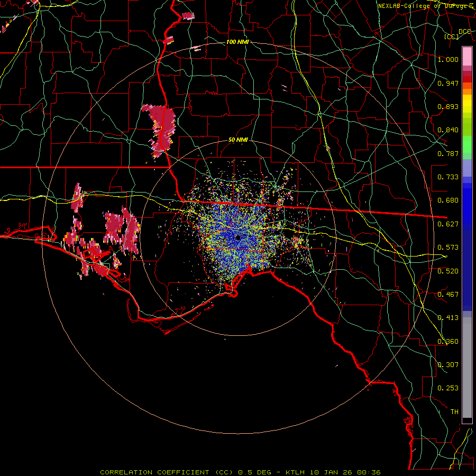The width and height of the screenshot is (476, 476).
Task: Click the 0.413 scale label
Action: (448, 318)
